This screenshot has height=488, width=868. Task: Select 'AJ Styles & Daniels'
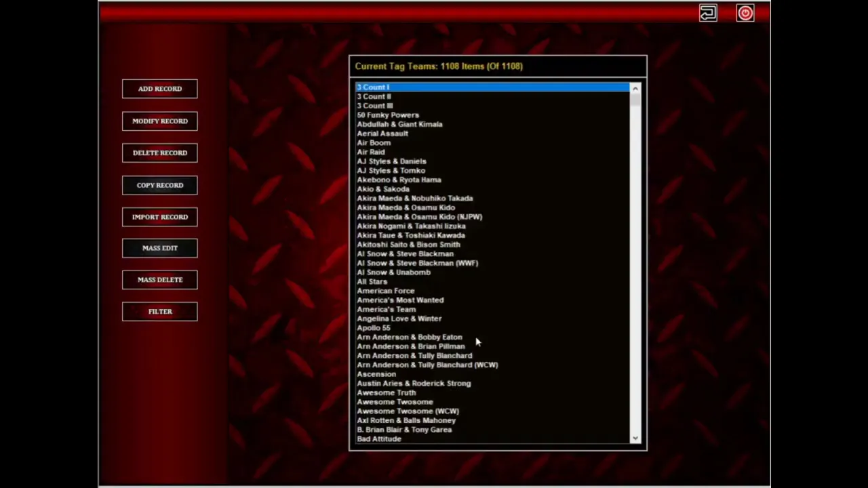(x=493, y=161)
